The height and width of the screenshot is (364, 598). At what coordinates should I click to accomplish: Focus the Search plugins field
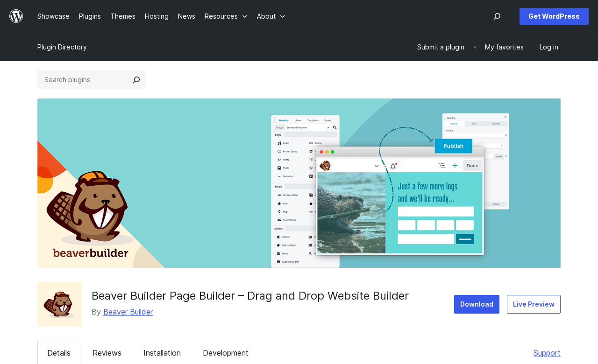(x=82, y=80)
